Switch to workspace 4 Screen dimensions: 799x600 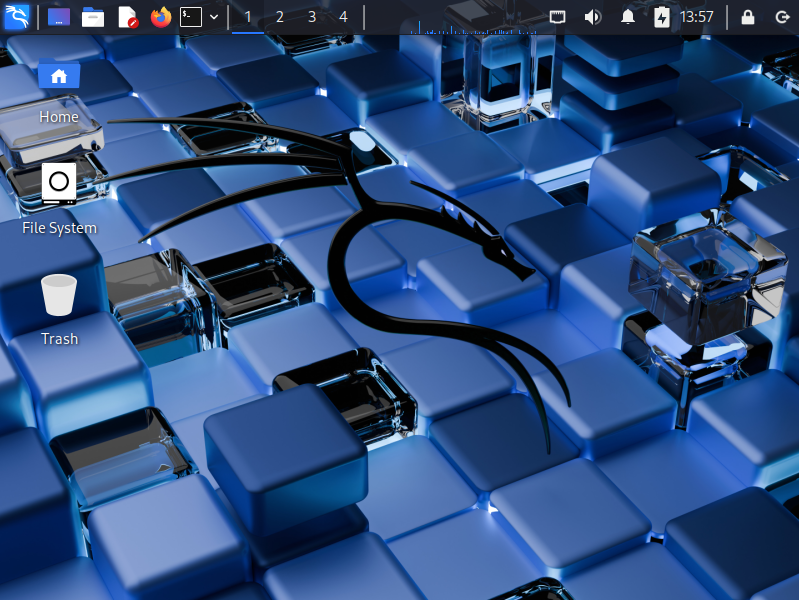click(343, 17)
